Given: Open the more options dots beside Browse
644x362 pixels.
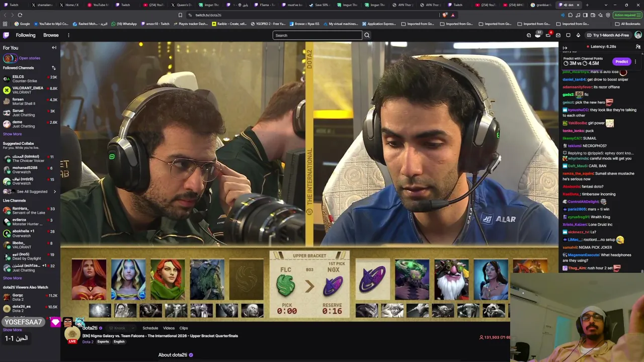Looking at the screenshot, I should tap(68, 35).
